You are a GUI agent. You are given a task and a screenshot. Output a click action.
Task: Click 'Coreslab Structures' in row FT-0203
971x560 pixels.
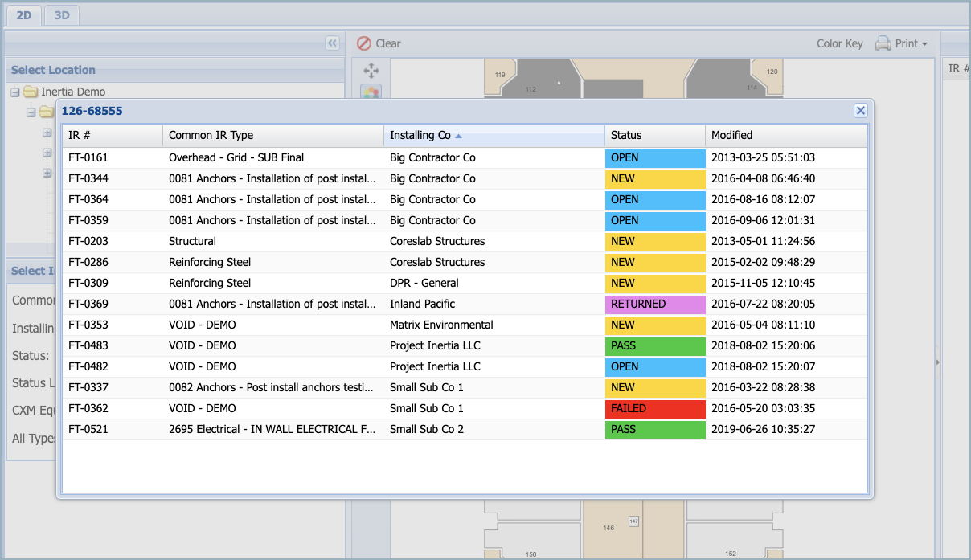[x=437, y=241]
